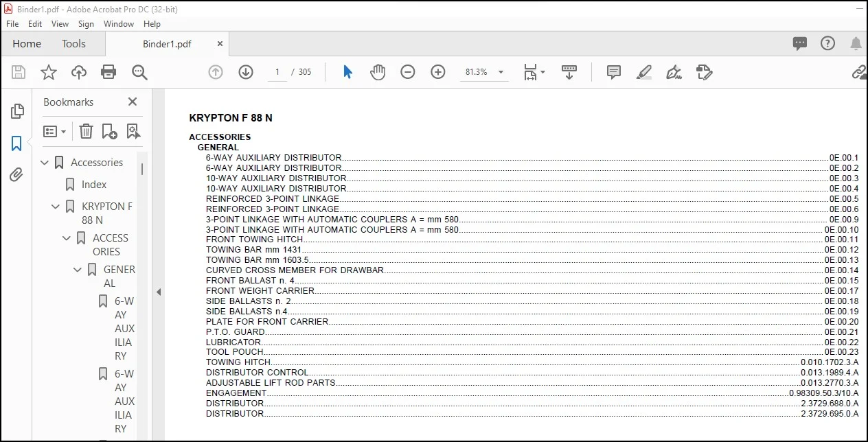This screenshot has height=442, width=868.
Task: Add bookmark star icon in toolbar
Action: pyautogui.click(x=49, y=72)
